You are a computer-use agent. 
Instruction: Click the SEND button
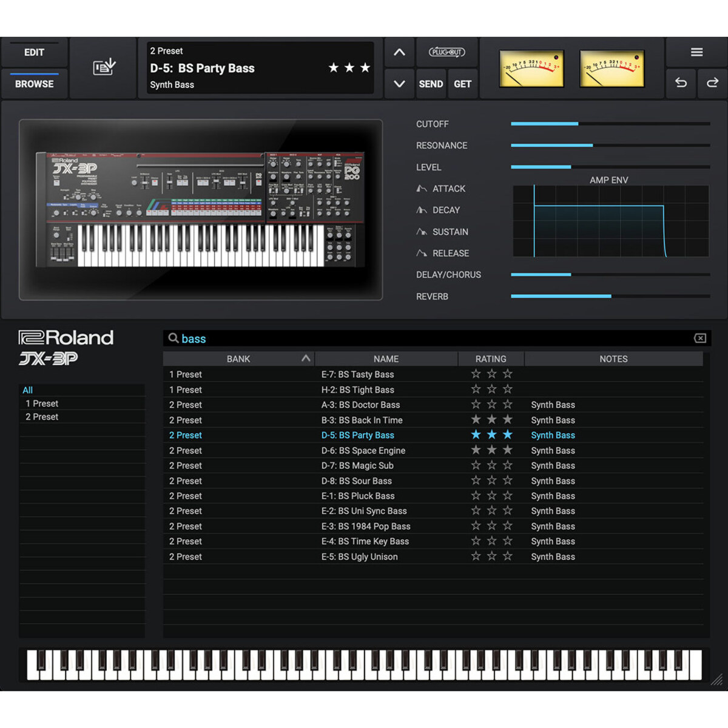[x=431, y=84]
